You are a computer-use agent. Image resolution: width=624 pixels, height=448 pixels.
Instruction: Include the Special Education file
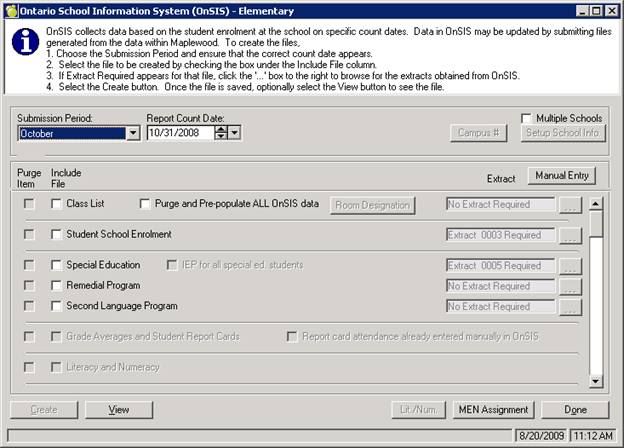(x=57, y=265)
